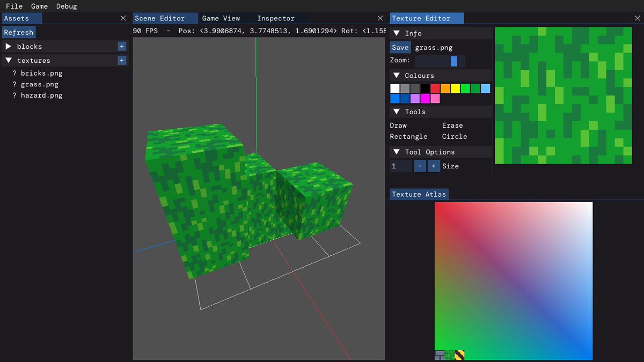Select the hazard stripe tile in Texture Atlas
644x362 pixels.
[x=459, y=355]
